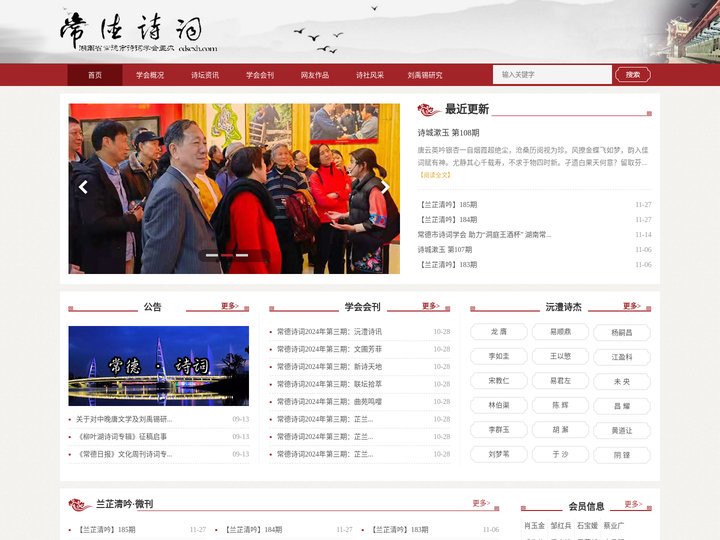The image size is (720, 540).
Task: Open the 常德市诗词学会 助力 news item
Action: (484, 235)
